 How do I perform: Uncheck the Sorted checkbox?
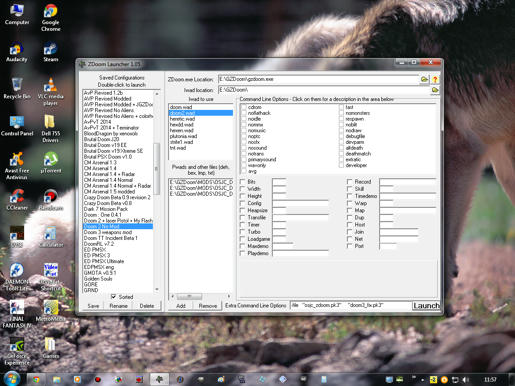click(x=113, y=296)
